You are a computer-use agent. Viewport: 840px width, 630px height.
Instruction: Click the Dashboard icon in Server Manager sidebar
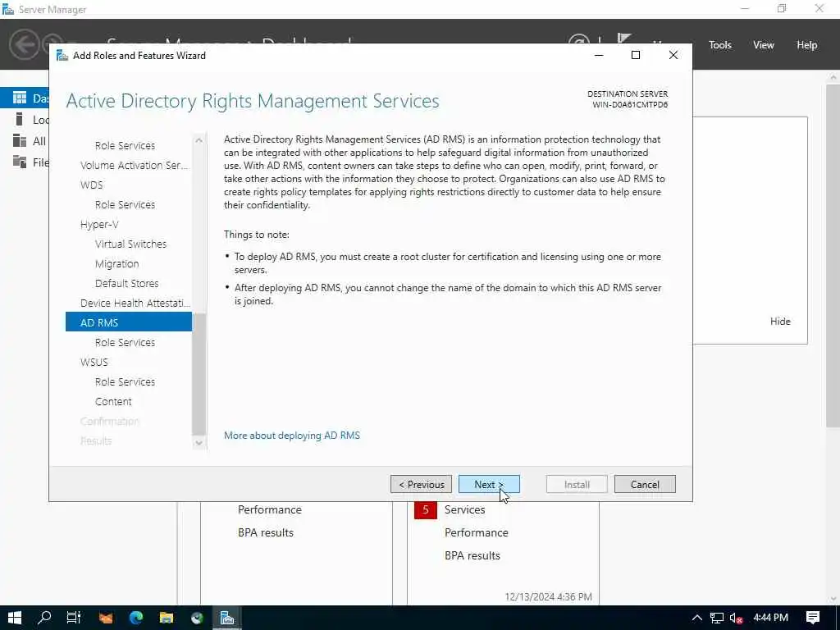(x=20, y=98)
